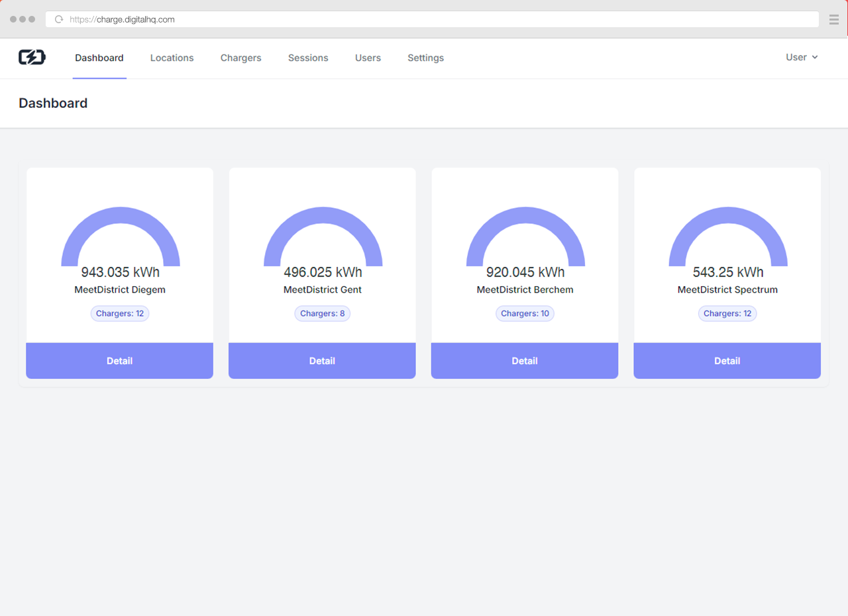The image size is (848, 616).
Task: Select the Chargers: 8 badge
Action: 322,313
